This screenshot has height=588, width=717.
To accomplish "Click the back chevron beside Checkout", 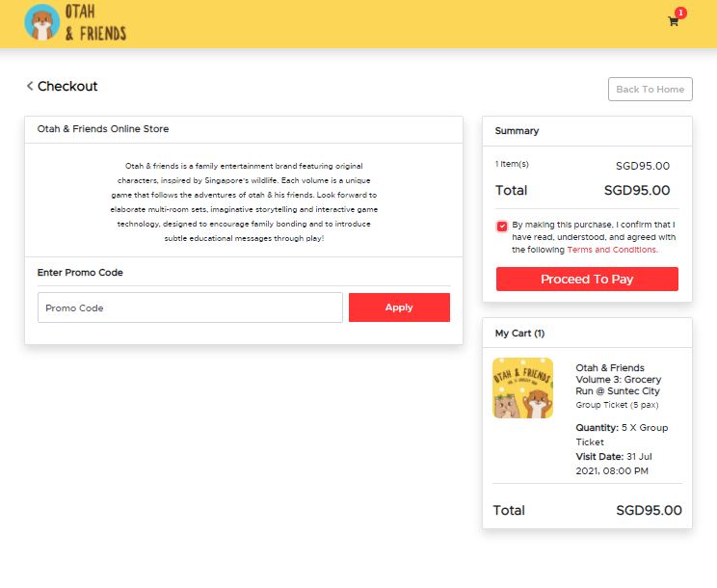I will coord(30,86).
